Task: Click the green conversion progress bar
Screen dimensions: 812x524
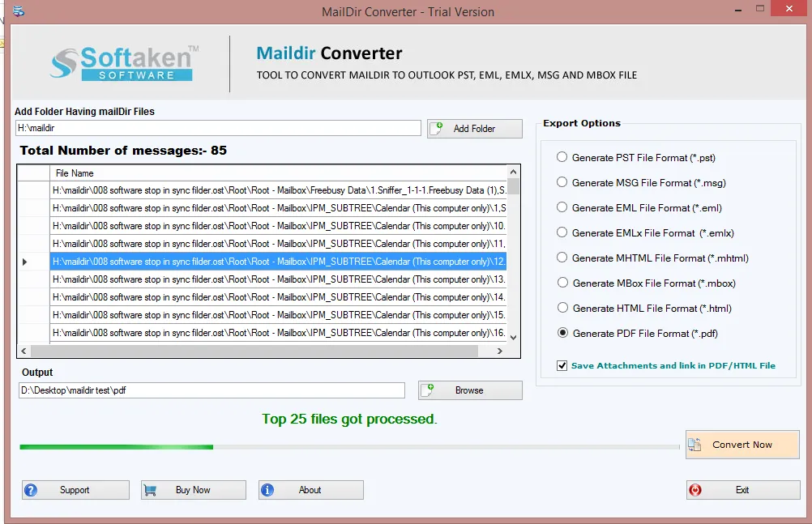Action: coord(349,447)
